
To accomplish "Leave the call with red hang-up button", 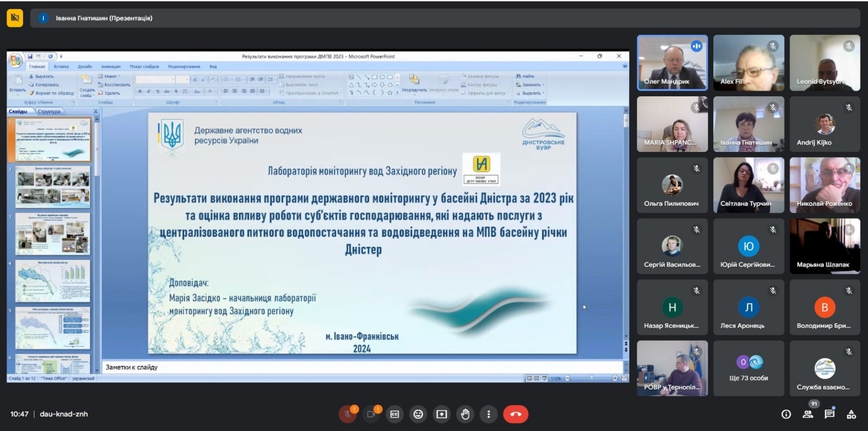I will click(515, 414).
